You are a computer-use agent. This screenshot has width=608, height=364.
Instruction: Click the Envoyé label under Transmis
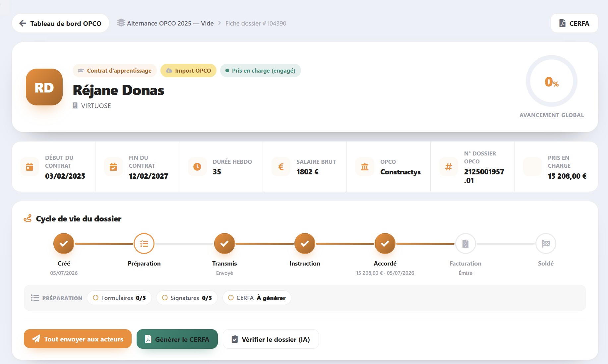tap(224, 273)
